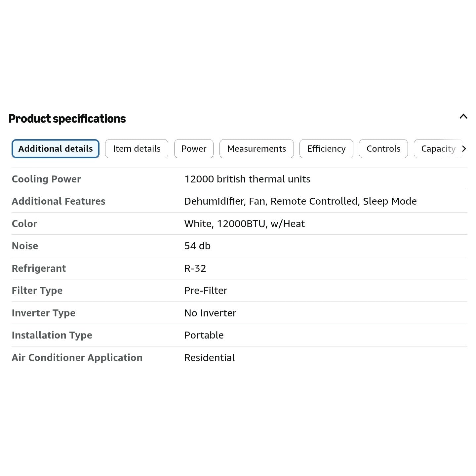
Task: Open the Item details tab
Action: click(137, 149)
